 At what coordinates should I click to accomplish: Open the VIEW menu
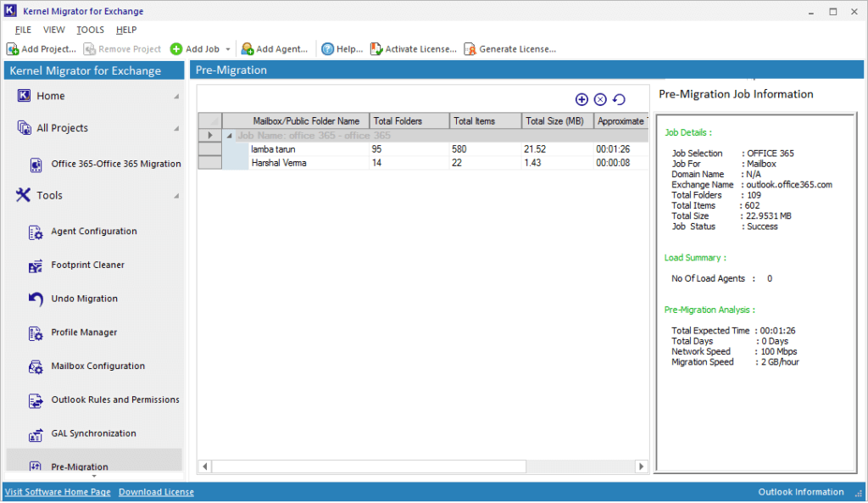(x=54, y=29)
